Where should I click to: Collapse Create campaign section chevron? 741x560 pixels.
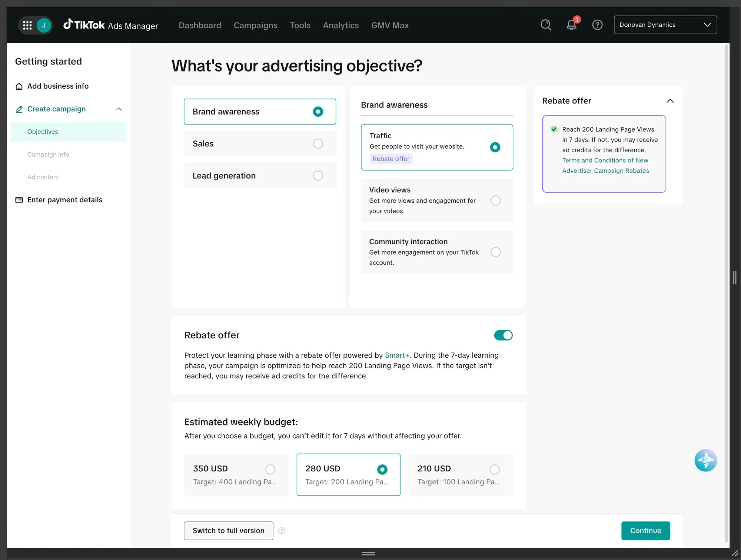click(119, 109)
